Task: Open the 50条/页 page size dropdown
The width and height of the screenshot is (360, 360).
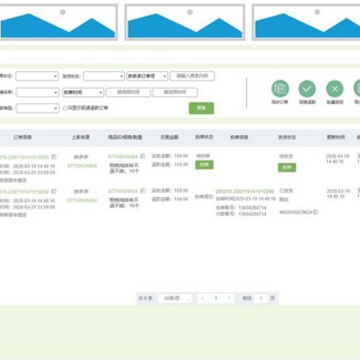Action: tap(175, 298)
